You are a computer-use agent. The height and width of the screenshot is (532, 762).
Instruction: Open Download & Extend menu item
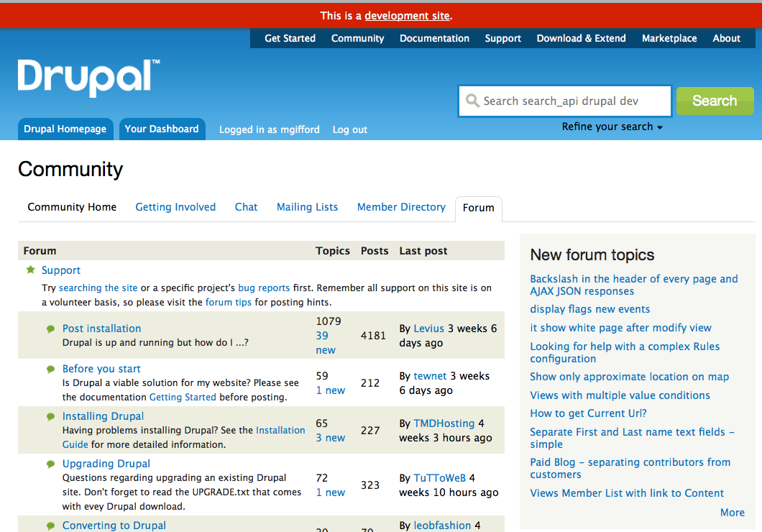click(582, 38)
